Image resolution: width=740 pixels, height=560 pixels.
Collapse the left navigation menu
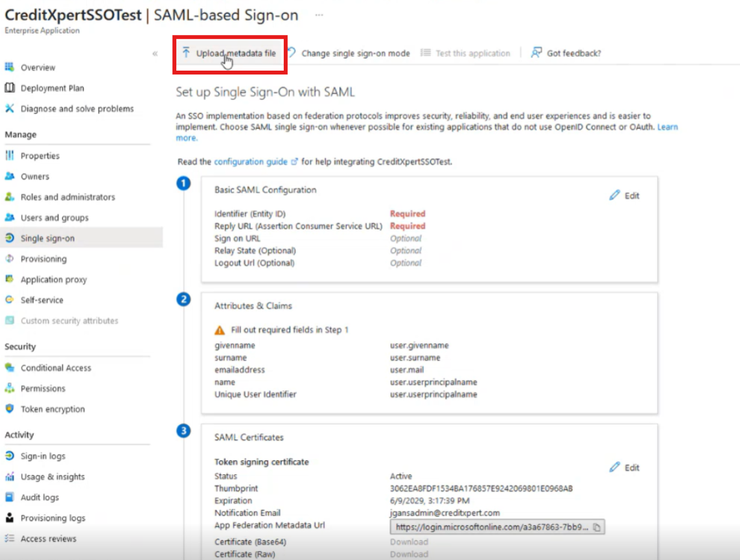pyautogui.click(x=155, y=53)
